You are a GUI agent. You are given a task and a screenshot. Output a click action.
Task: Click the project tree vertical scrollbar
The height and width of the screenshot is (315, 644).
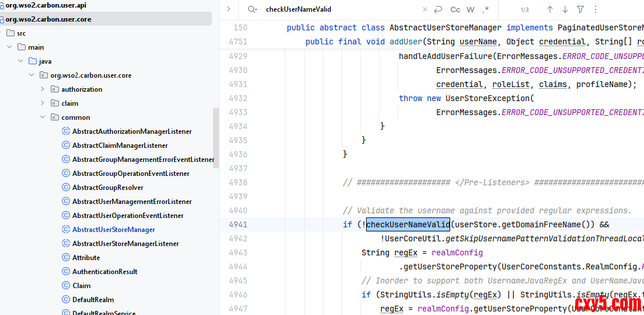(x=215, y=137)
